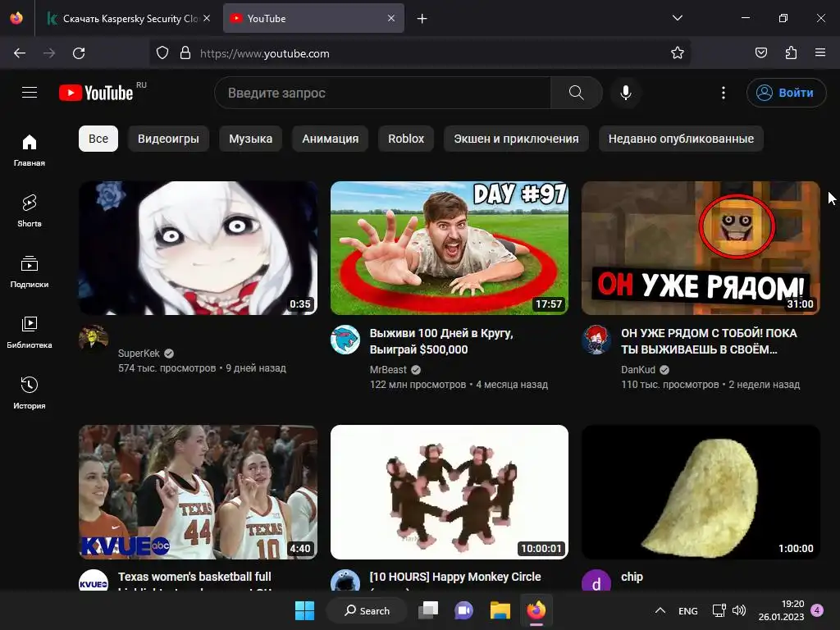Viewport: 840px width, 630px height.
Task: Open the list all tabs dropdown
Action: [x=677, y=18]
